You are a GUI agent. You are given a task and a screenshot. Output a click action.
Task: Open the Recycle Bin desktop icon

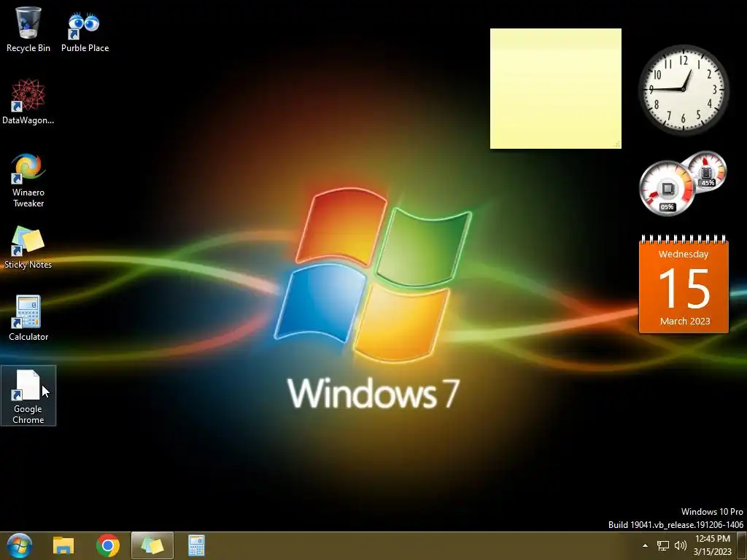28,29
